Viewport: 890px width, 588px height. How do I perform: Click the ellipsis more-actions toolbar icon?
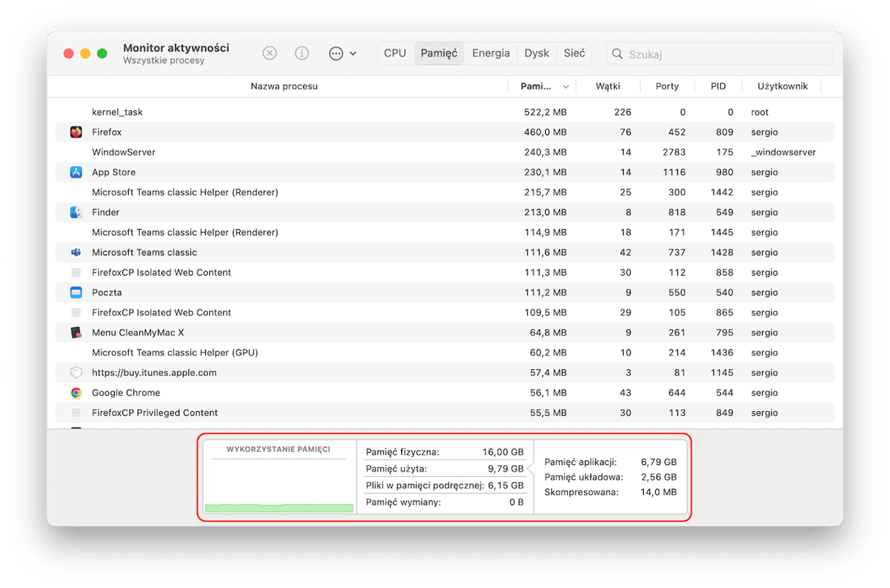336,53
